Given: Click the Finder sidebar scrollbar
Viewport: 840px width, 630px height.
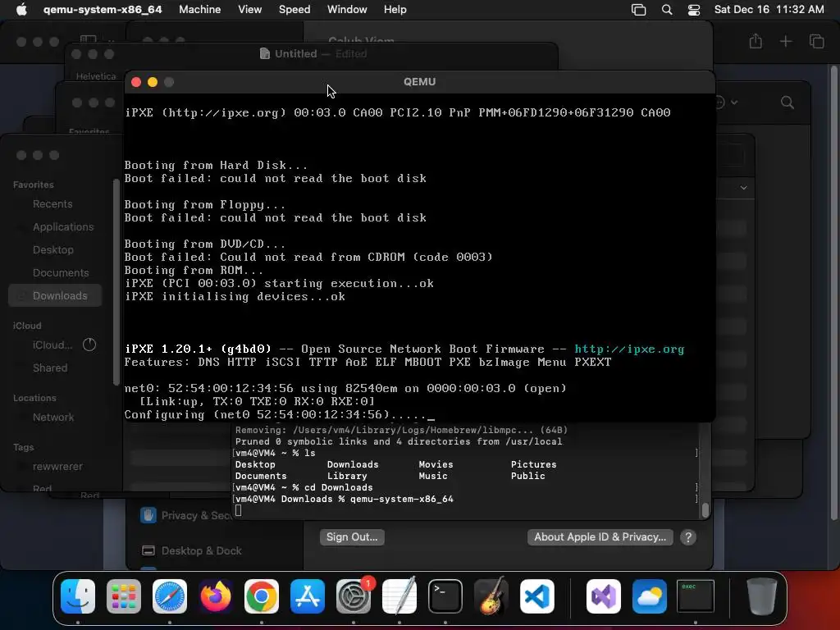Looking at the screenshot, I should 116,283.
